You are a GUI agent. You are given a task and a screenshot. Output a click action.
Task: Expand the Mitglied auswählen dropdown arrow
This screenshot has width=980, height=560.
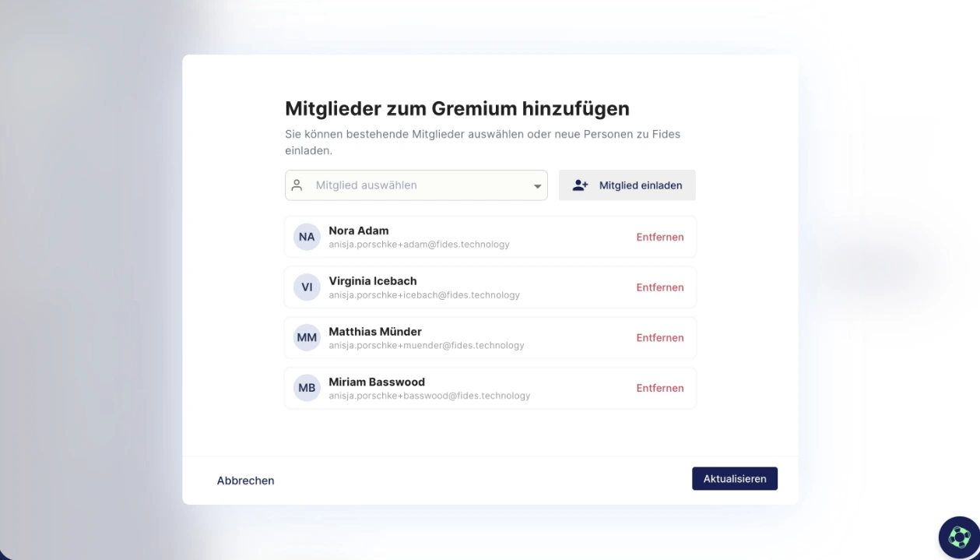tap(537, 186)
